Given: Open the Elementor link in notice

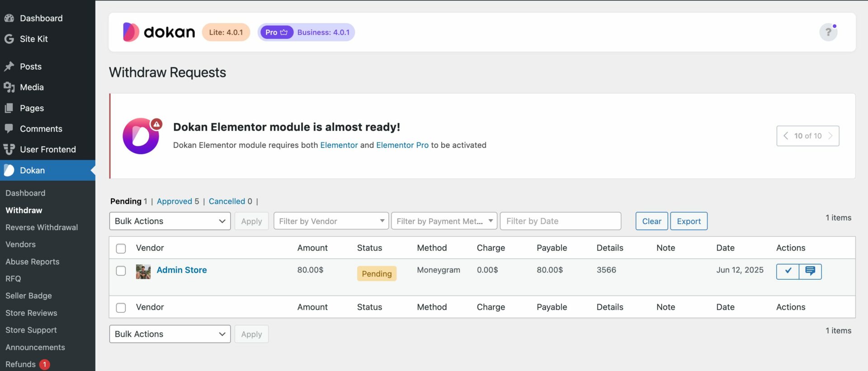Looking at the screenshot, I should pos(339,145).
